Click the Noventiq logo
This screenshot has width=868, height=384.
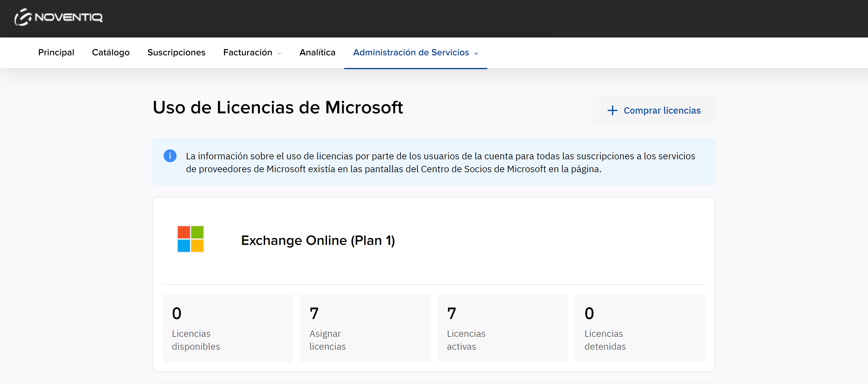tap(58, 17)
